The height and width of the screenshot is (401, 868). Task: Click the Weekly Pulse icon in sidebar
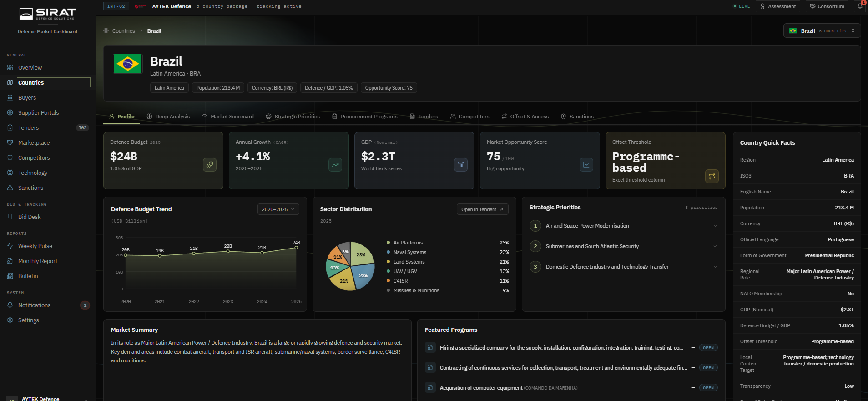pos(10,246)
